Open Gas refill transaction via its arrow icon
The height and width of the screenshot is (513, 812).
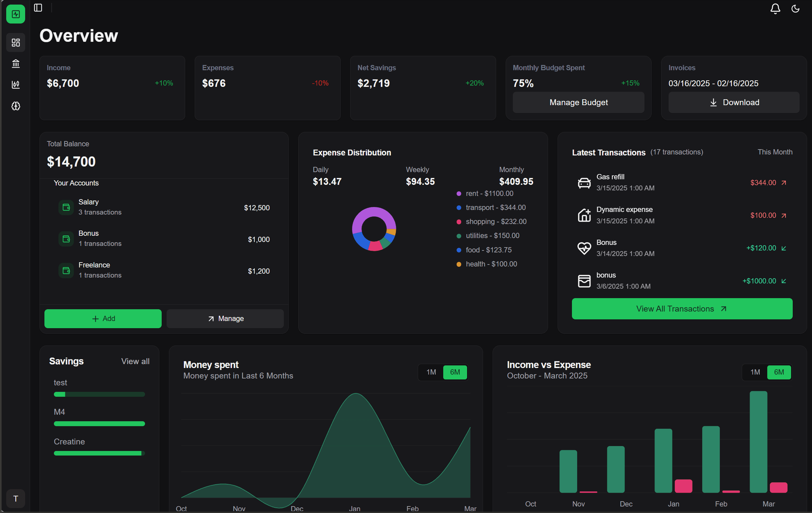[x=784, y=182]
